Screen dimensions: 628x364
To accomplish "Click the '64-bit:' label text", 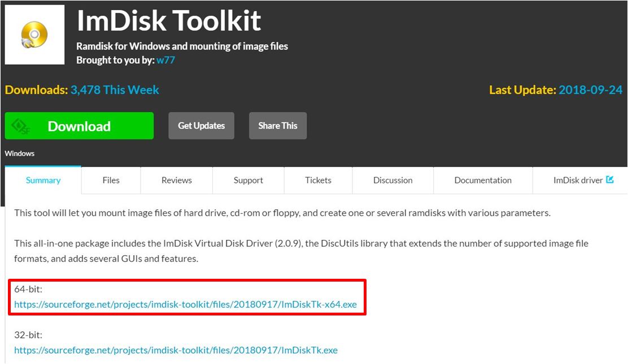I will [x=28, y=289].
